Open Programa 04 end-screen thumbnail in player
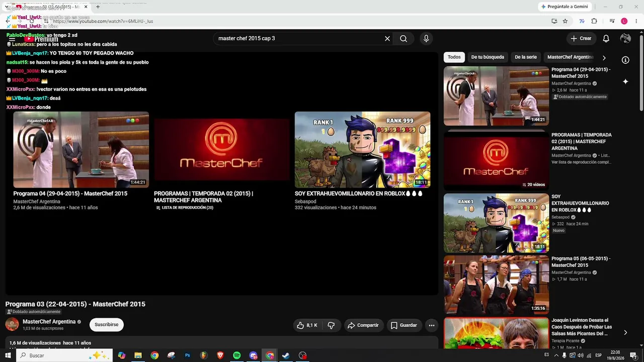Viewport: 644px width, 362px height. pos(81,150)
